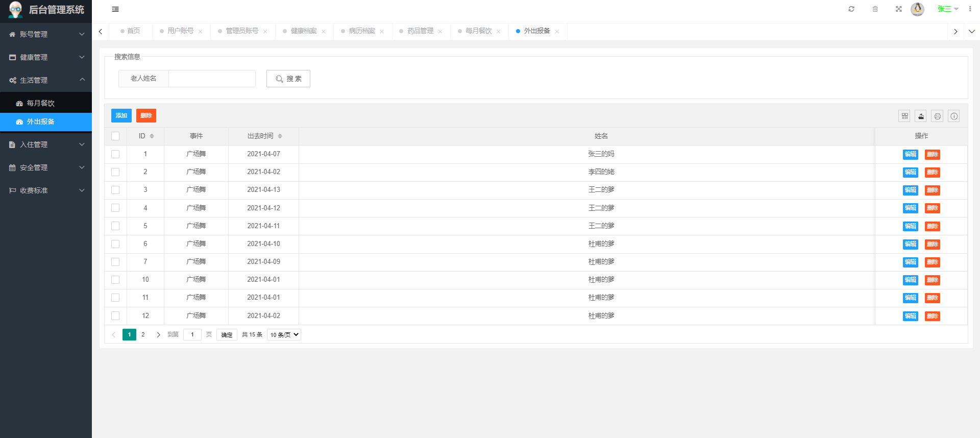Close the 健康档案 tab
The image size is (980, 438).
324,32
